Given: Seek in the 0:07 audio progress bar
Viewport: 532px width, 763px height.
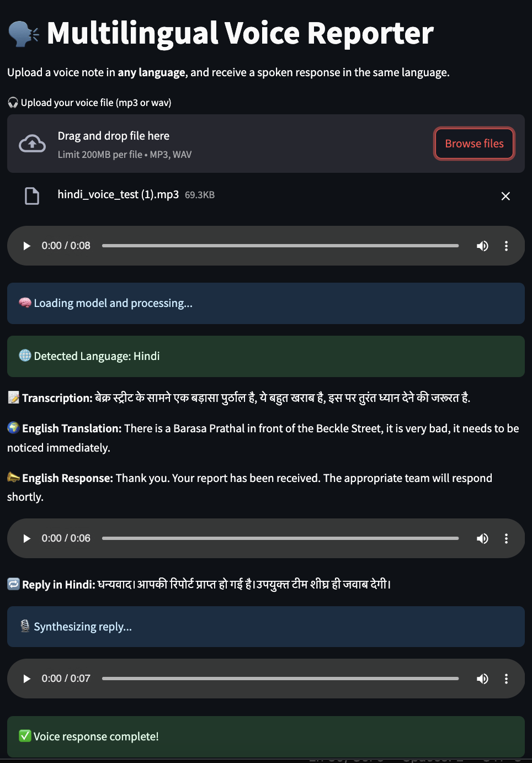Looking at the screenshot, I should [280, 679].
